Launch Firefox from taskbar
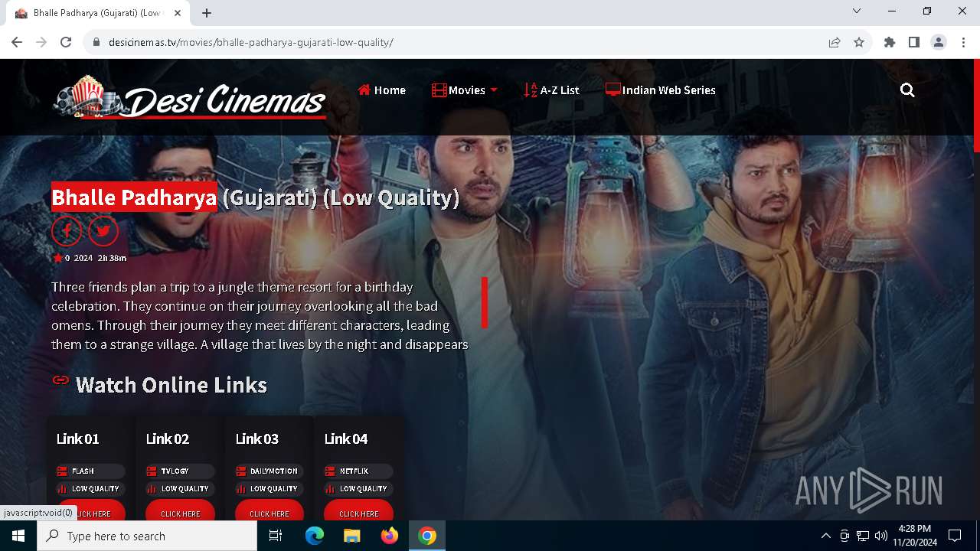This screenshot has height=551, width=980. (390, 536)
